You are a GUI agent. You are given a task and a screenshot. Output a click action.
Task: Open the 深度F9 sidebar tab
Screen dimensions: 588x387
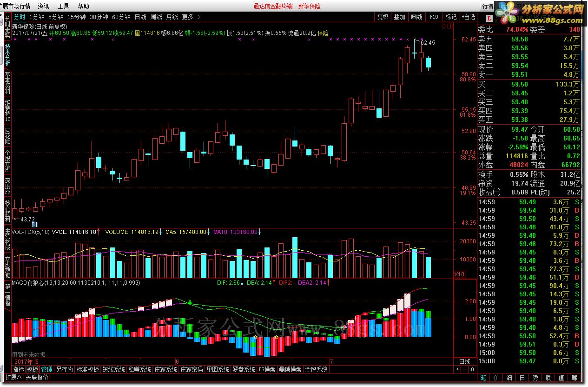(7, 186)
